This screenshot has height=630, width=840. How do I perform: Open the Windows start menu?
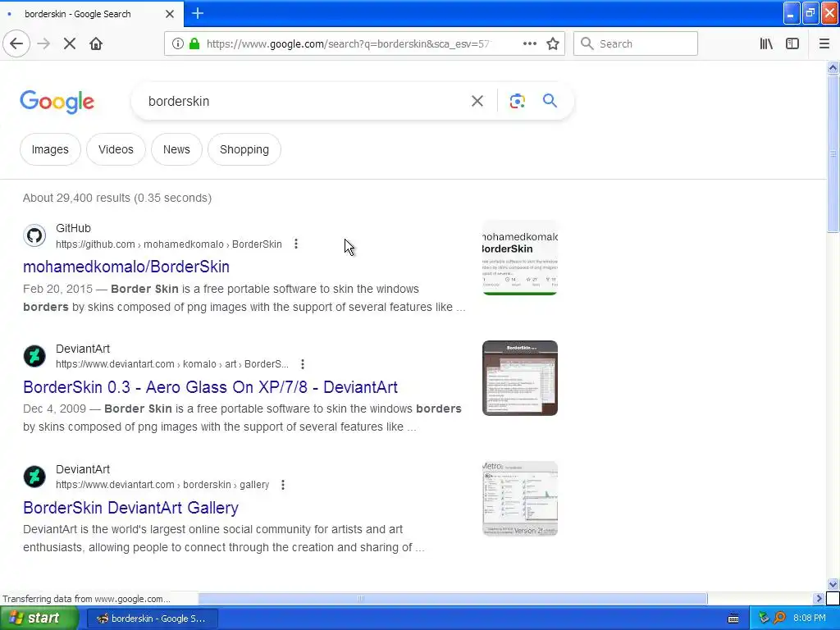(x=39, y=619)
